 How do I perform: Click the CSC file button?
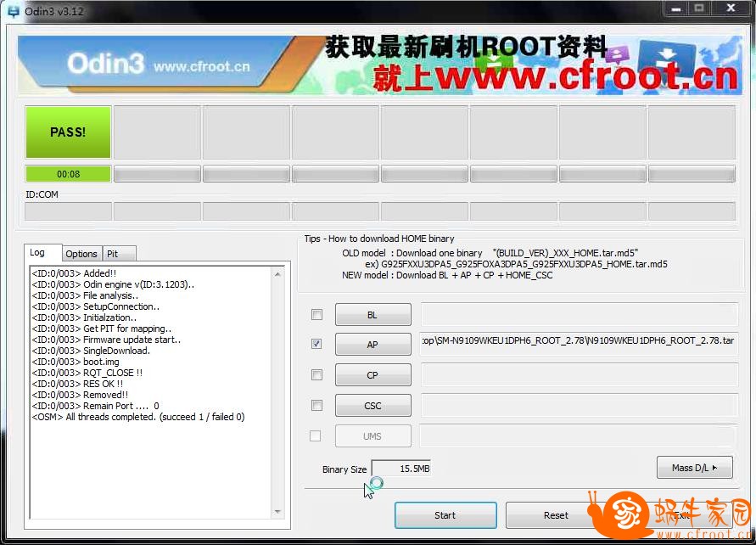(x=373, y=405)
